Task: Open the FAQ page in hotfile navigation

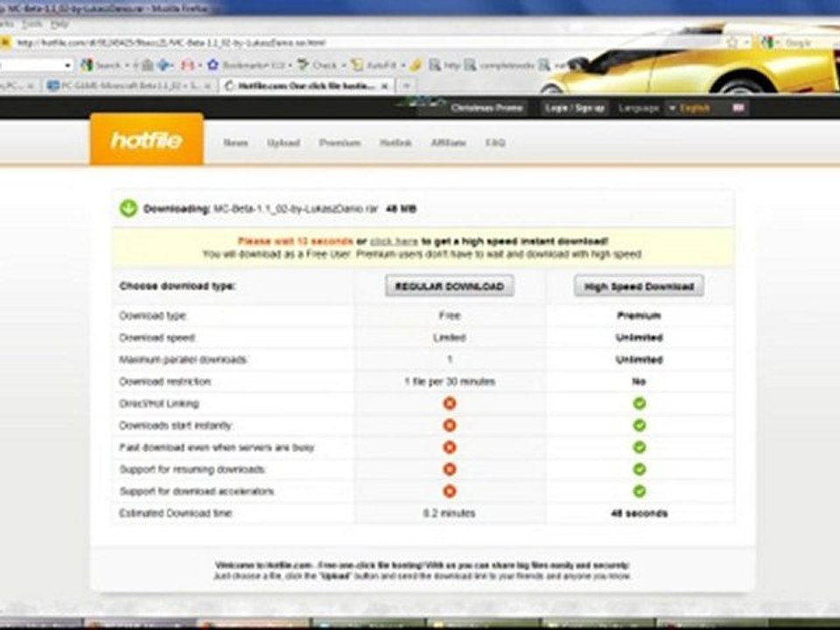Action: pyautogui.click(x=495, y=143)
